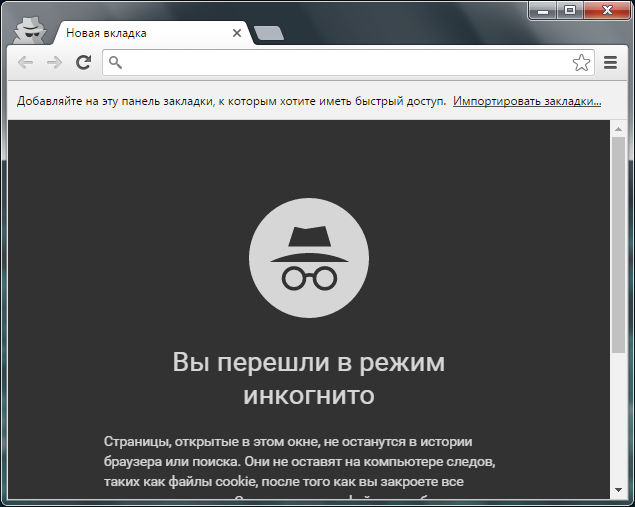Reload the current page

[84, 62]
